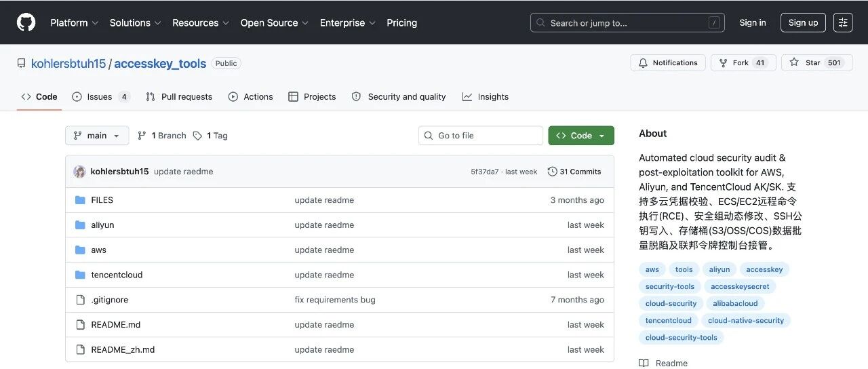Open accesskey_tools repository link
The height and width of the screenshot is (369, 868).
tap(160, 63)
